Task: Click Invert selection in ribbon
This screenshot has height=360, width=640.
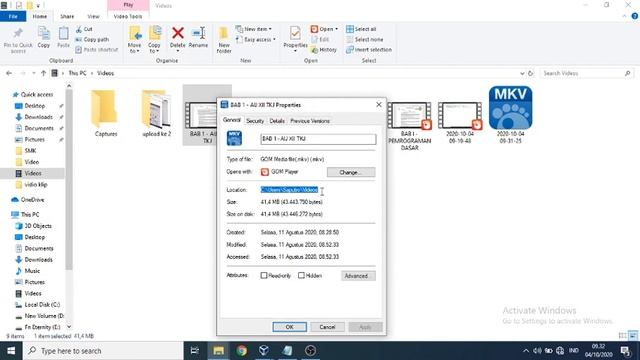Action: tap(369, 50)
